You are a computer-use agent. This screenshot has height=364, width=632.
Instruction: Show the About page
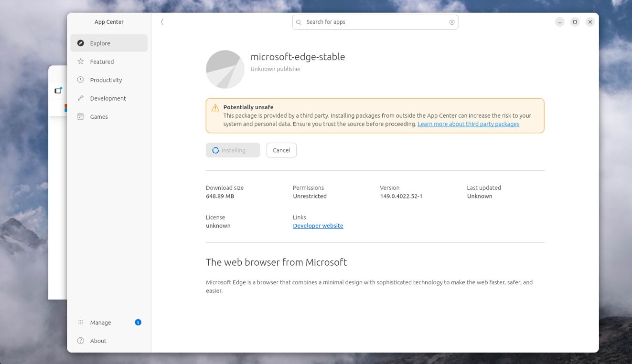[x=109, y=341]
